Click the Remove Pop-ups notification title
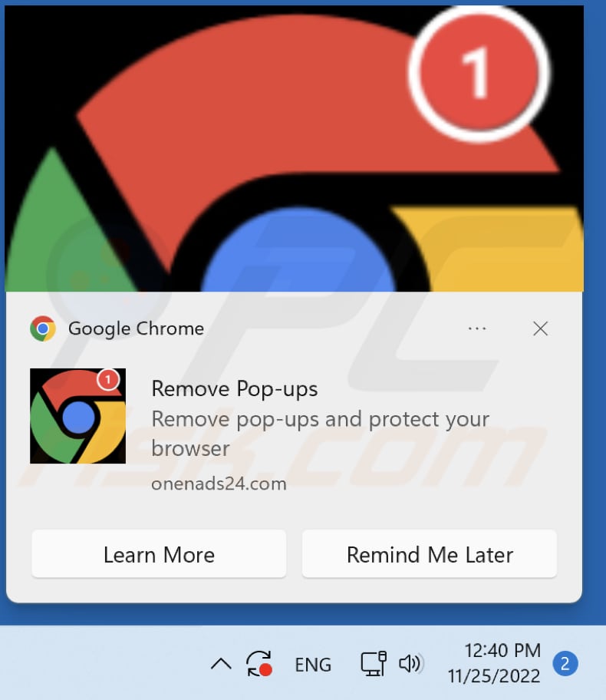The height and width of the screenshot is (700, 606). coord(235,388)
